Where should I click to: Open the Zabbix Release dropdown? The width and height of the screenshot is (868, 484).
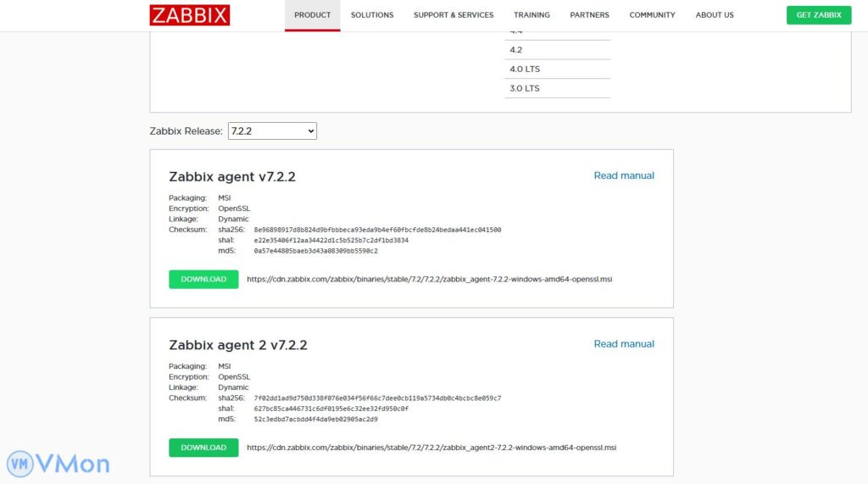pyautogui.click(x=272, y=131)
